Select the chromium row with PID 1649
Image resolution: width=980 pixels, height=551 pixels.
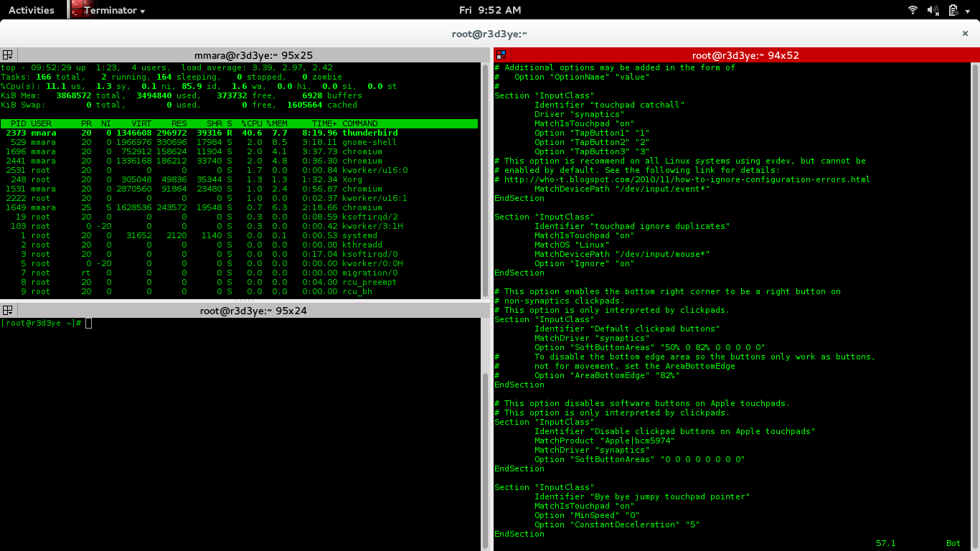click(239, 207)
